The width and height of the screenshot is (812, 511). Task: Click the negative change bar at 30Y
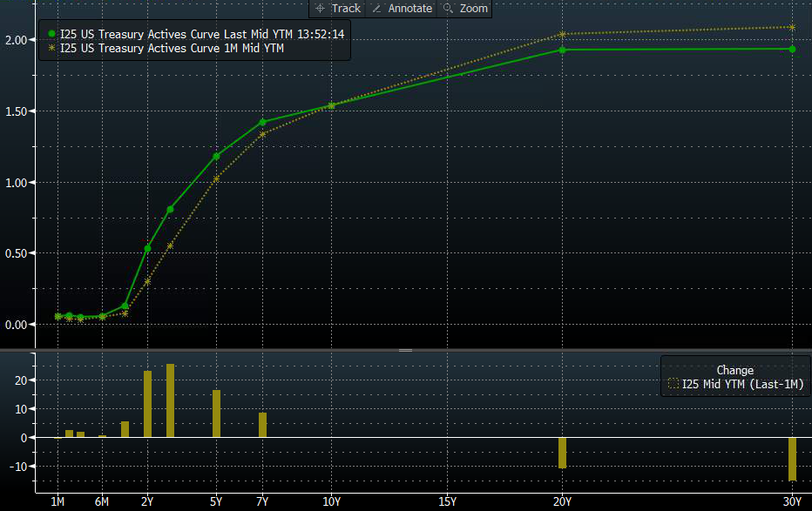point(792,459)
